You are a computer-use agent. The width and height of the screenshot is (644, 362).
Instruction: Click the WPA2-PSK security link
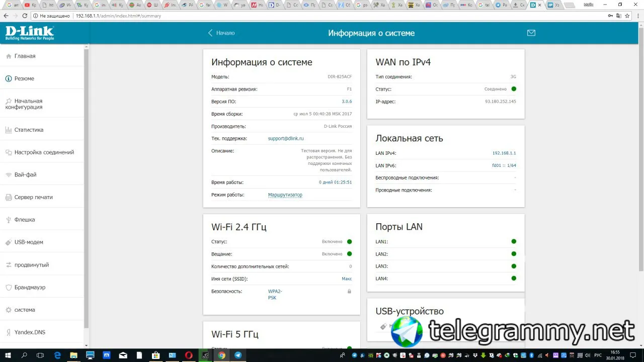[x=275, y=295]
